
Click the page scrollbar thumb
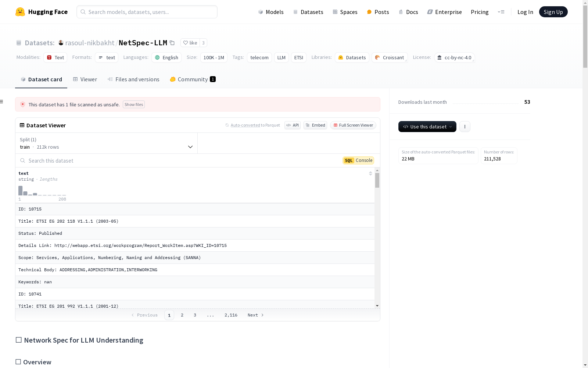click(585, 36)
